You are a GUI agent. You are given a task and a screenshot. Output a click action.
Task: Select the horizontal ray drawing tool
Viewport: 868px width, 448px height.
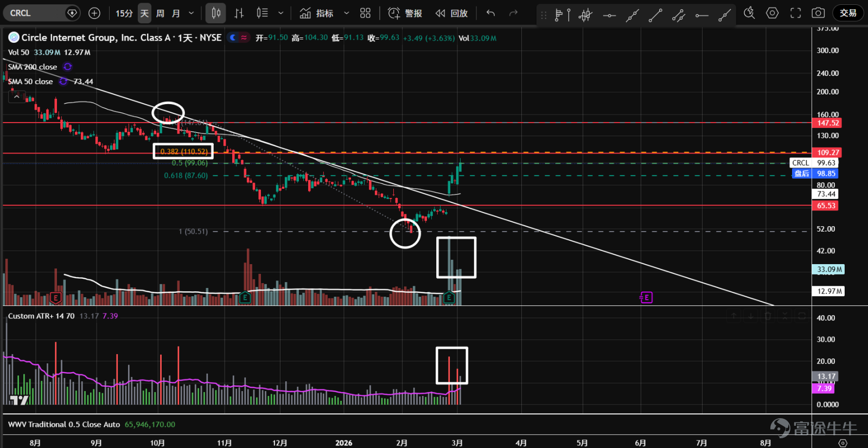click(701, 15)
